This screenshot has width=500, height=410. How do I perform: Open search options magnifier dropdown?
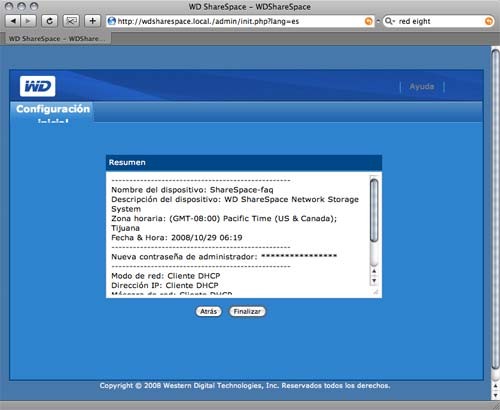(389, 21)
